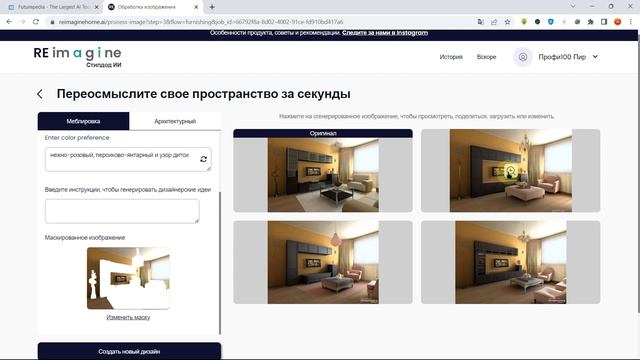Click the share page icon in address bar

click(494, 22)
